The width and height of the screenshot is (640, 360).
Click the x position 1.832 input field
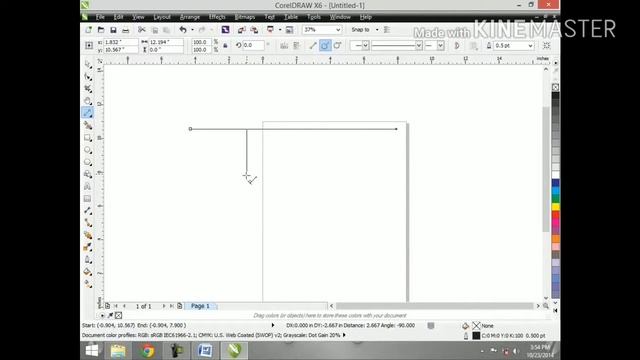click(x=121, y=42)
